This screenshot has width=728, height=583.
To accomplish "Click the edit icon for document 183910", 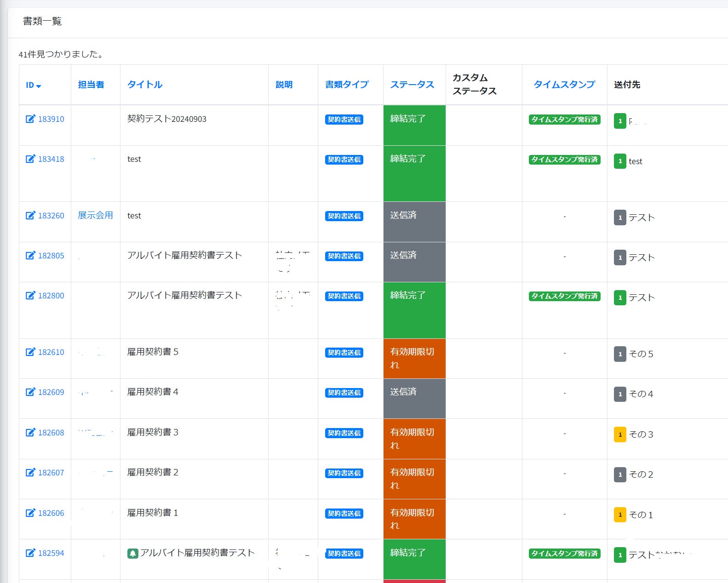I will [x=30, y=119].
